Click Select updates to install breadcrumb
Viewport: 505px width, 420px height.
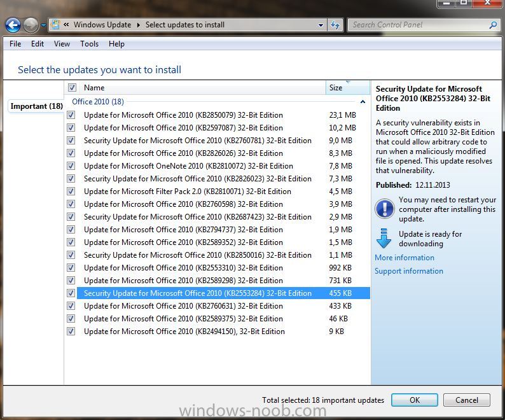point(185,25)
